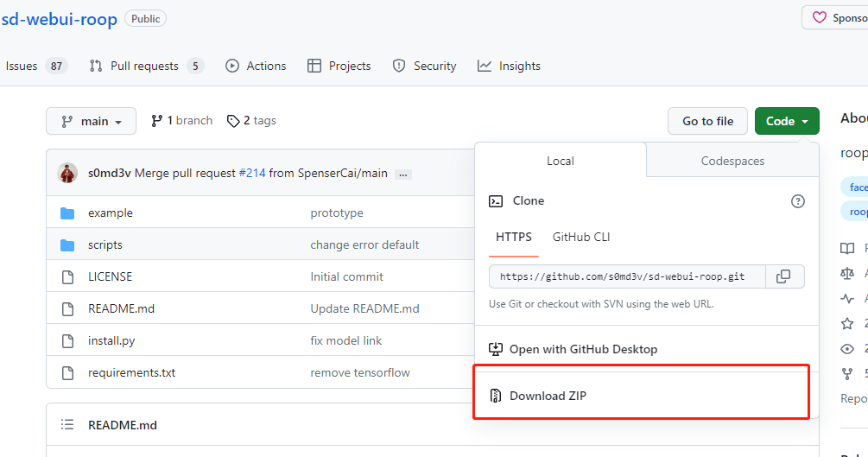Click the Pull requests icon

coord(96,66)
